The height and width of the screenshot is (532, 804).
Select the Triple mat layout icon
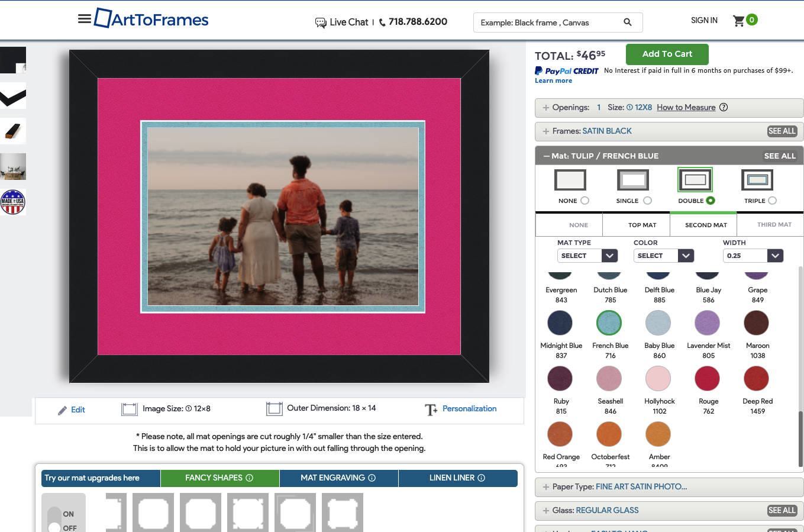point(757,180)
